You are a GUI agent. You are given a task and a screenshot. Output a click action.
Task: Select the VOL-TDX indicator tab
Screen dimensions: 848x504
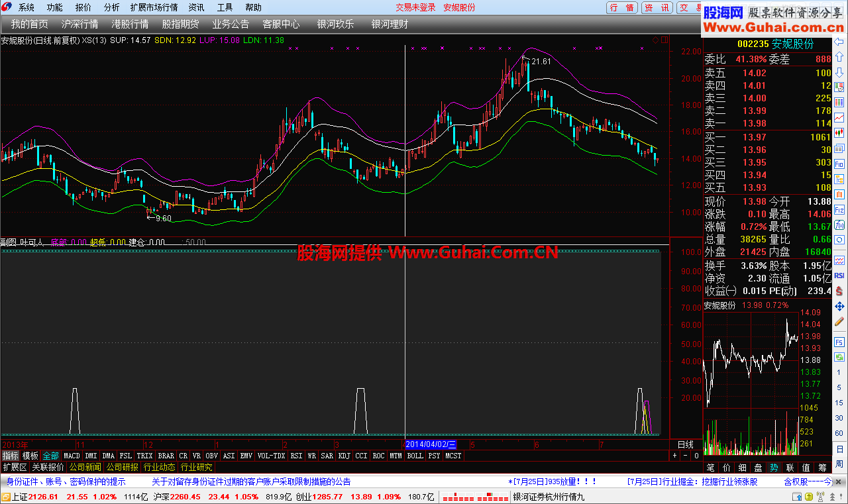point(271,456)
